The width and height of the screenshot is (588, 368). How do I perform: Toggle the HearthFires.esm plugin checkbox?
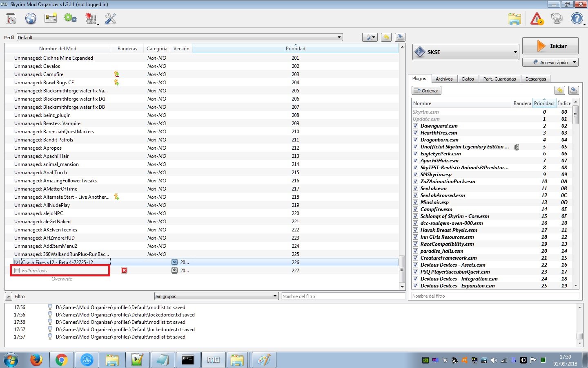click(x=415, y=133)
